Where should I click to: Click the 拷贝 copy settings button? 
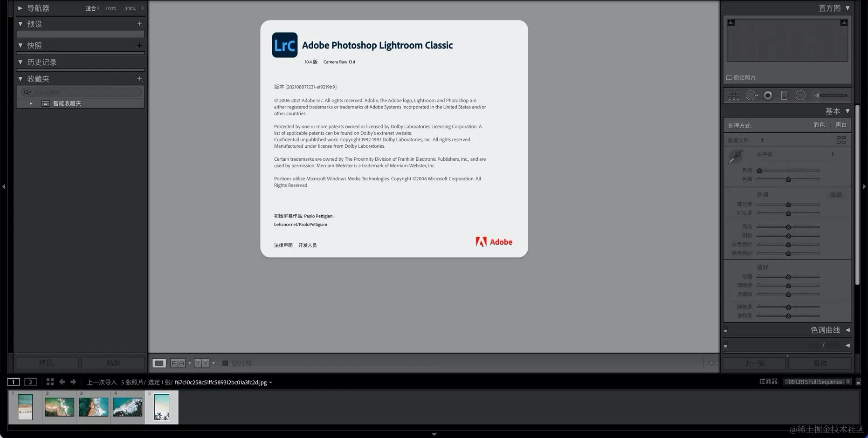[x=48, y=363]
